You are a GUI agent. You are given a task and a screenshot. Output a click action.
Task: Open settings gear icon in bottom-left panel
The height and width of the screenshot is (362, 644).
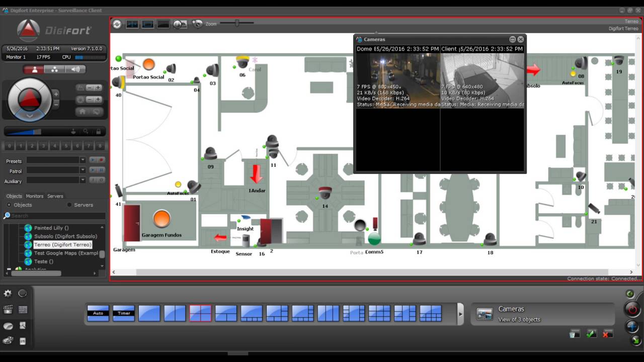click(x=8, y=294)
